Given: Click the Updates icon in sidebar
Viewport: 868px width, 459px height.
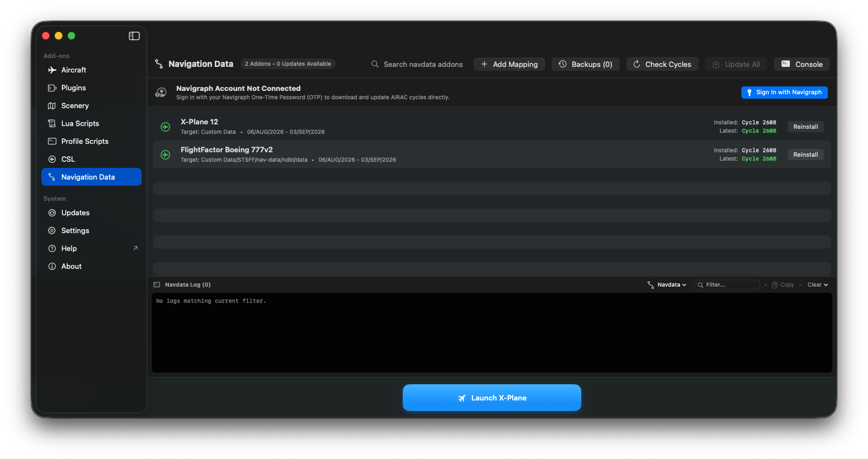Looking at the screenshot, I should (x=52, y=212).
